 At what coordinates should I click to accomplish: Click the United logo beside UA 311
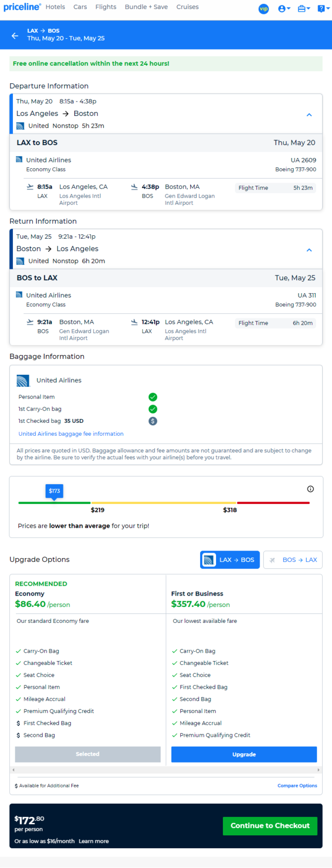tap(19, 295)
